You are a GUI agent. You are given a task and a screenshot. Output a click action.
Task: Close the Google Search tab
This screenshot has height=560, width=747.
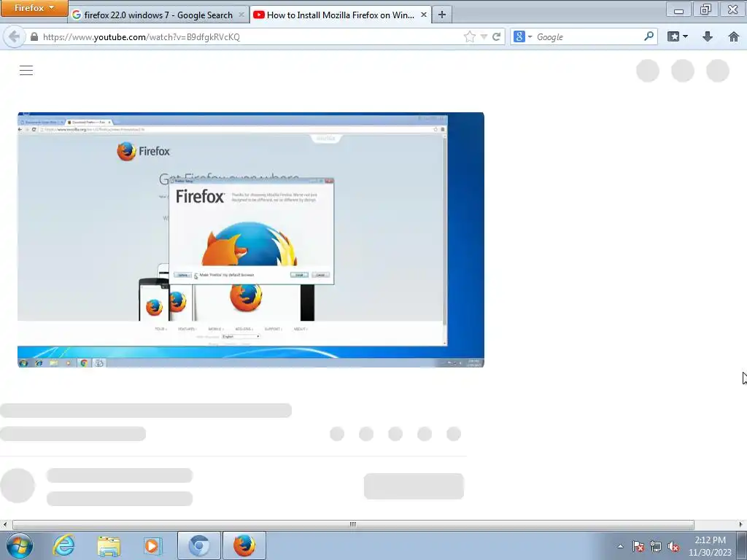click(x=241, y=15)
